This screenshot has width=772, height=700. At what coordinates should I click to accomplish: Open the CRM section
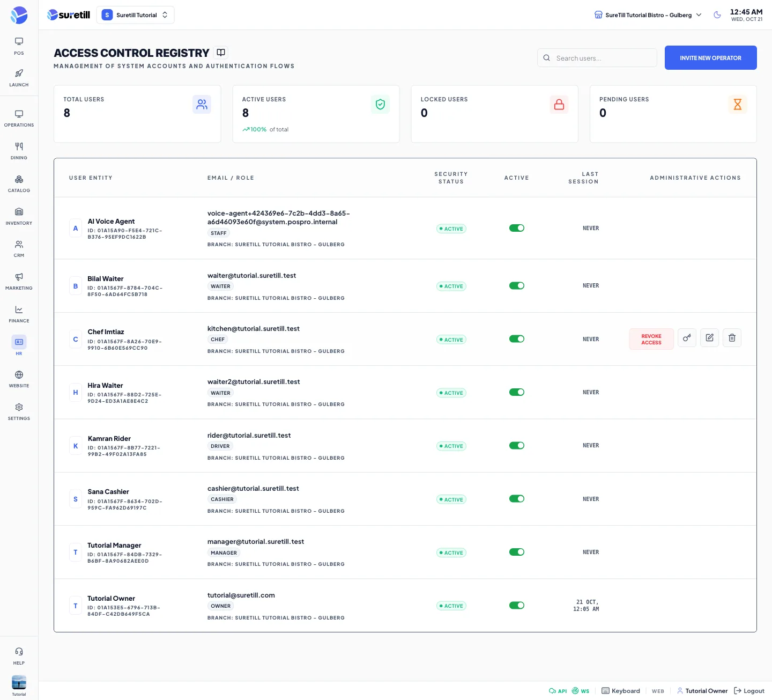19,249
